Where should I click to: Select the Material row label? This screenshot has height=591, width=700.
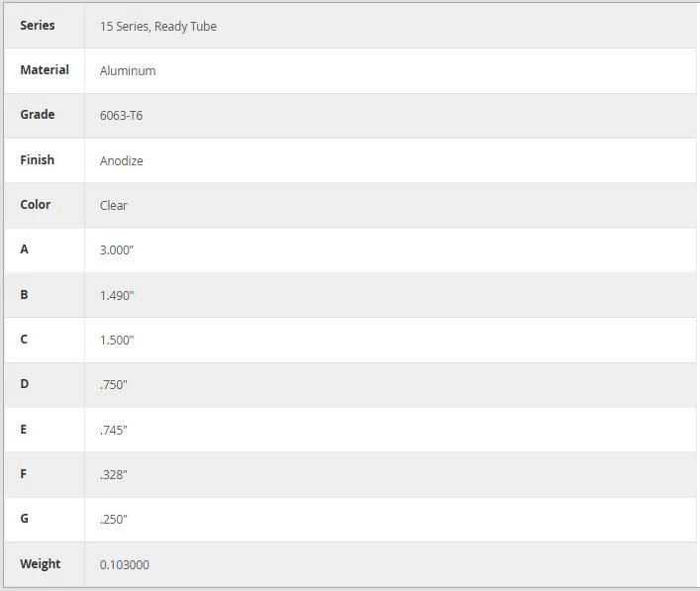click(x=45, y=70)
